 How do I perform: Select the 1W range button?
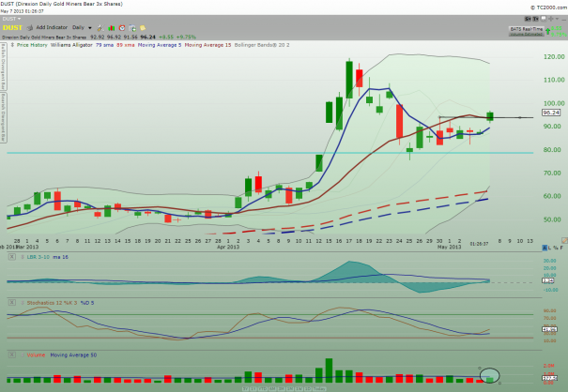point(299,389)
